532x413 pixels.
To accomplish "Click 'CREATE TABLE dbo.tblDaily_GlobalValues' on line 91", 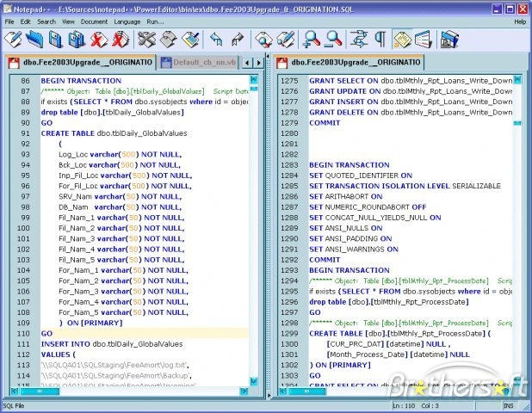I will click(x=114, y=133).
